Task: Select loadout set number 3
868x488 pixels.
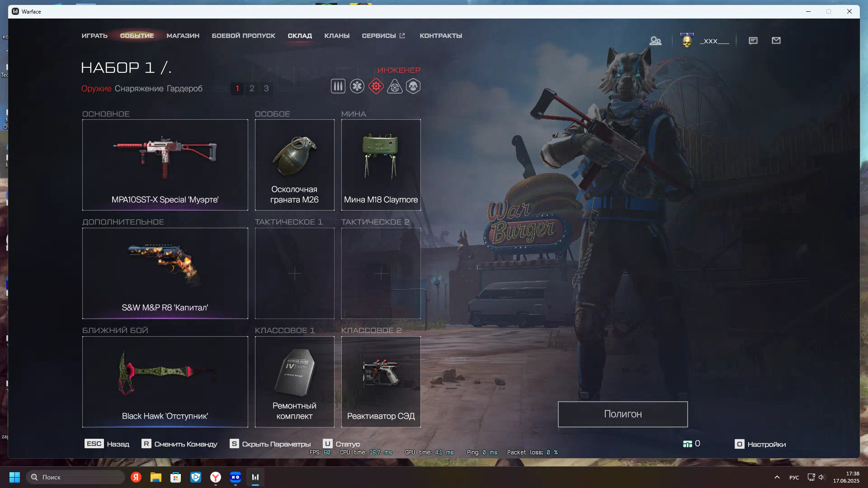Action: [266, 89]
